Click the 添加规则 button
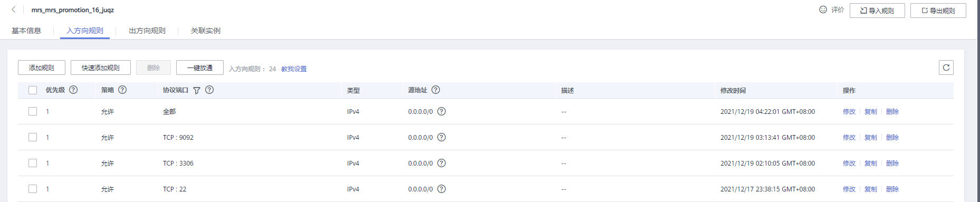 tap(42, 68)
